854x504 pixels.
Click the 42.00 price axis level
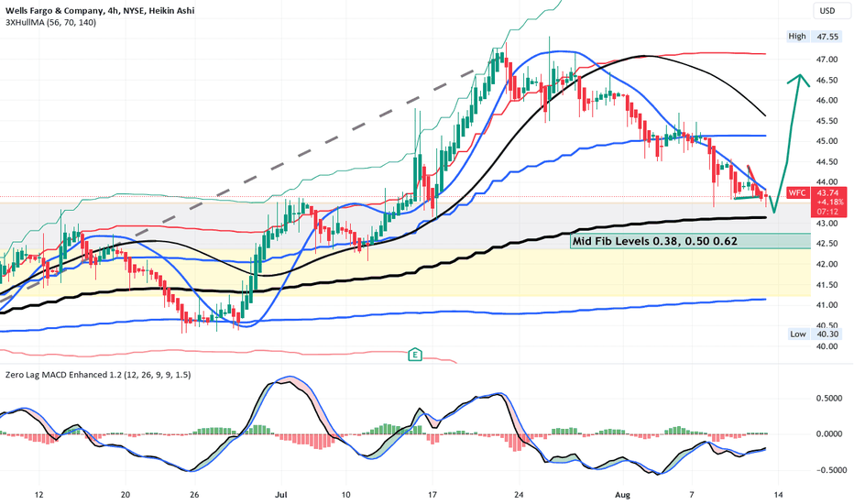[x=827, y=264]
